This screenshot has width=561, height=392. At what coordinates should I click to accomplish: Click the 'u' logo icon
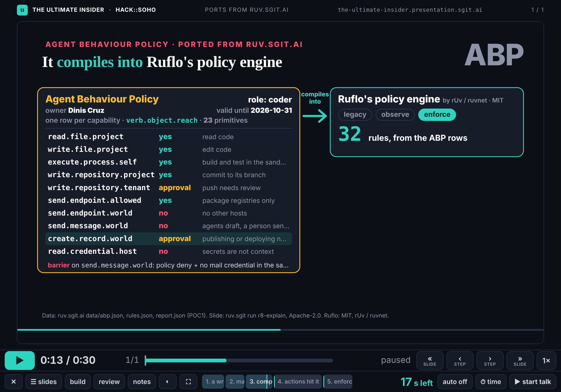pyautogui.click(x=22, y=10)
